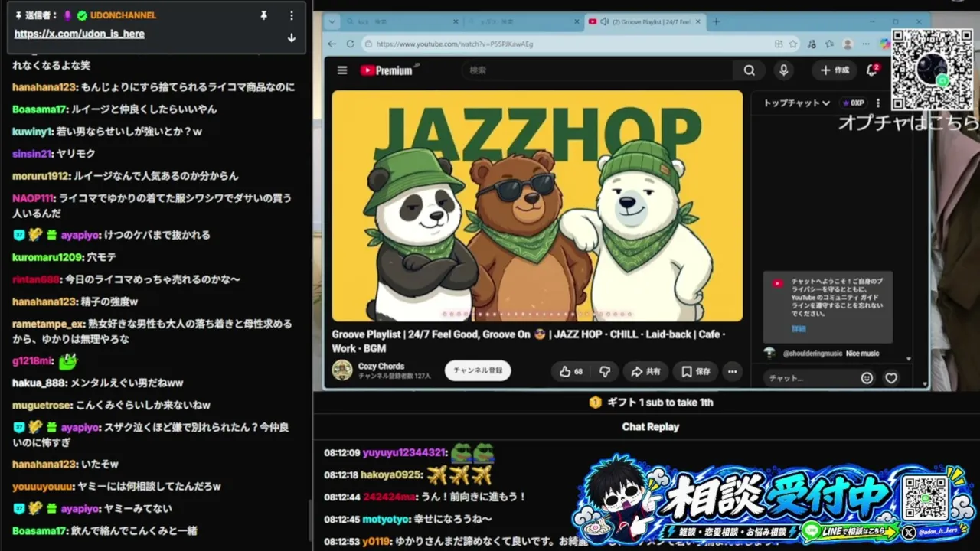Click the 08:12:44 replay timestamp
The image size is (980, 551).
click(341, 497)
